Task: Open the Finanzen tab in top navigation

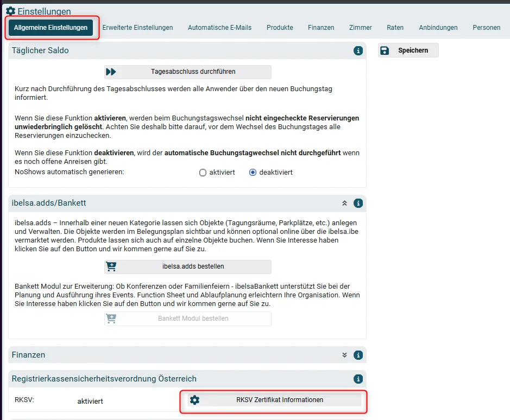Action: coord(321,28)
